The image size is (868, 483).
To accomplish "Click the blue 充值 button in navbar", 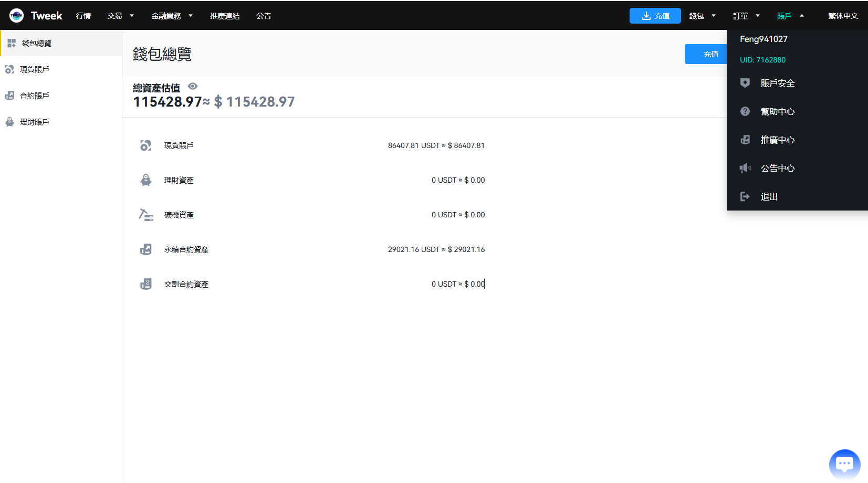I will 655,16.
